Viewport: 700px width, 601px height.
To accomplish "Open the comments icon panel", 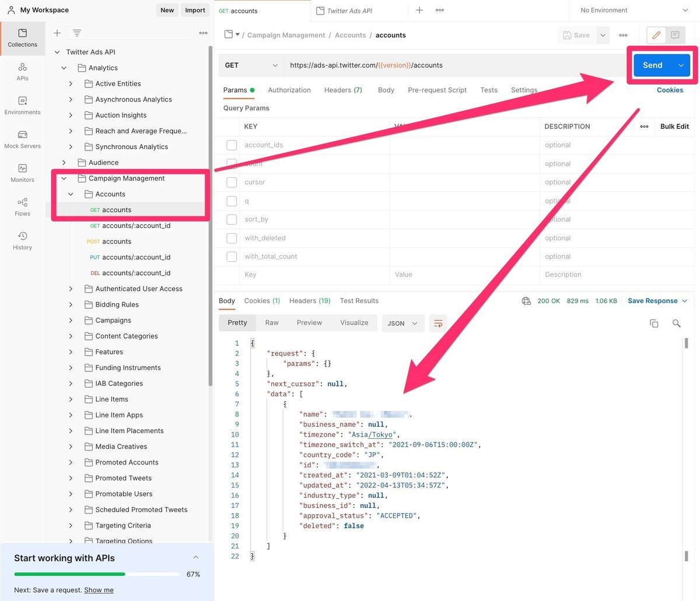I will pos(675,35).
